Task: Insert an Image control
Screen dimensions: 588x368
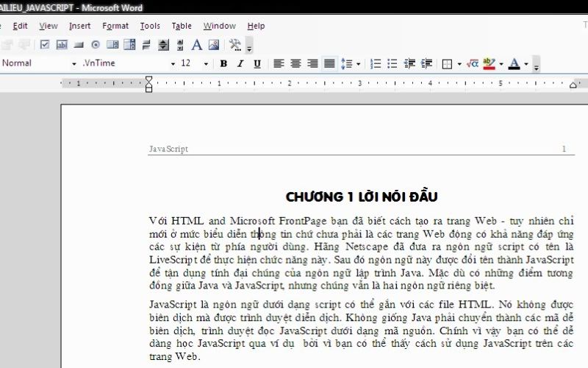Action: [214, 45]
